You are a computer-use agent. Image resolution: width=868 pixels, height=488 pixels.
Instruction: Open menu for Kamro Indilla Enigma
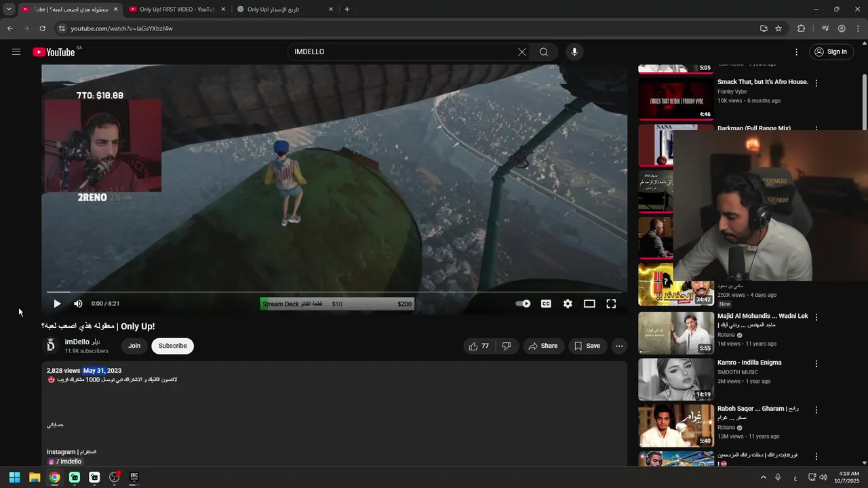(x=816, y=364)
